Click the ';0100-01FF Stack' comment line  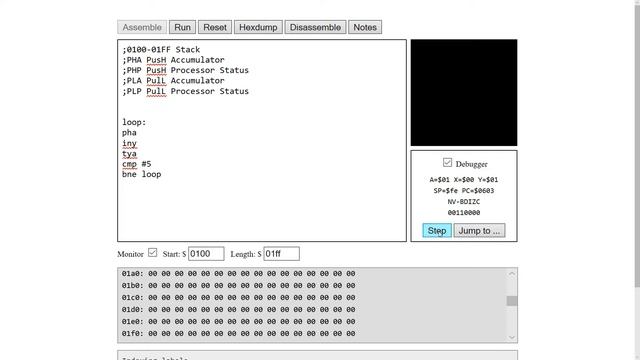point(161,49)
